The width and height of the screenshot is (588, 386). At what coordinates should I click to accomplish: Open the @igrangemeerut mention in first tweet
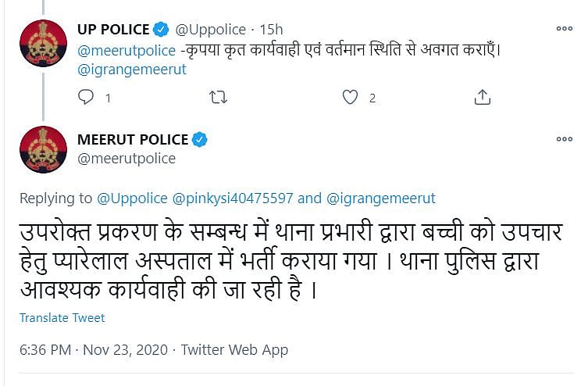click(x=131, y=70)
